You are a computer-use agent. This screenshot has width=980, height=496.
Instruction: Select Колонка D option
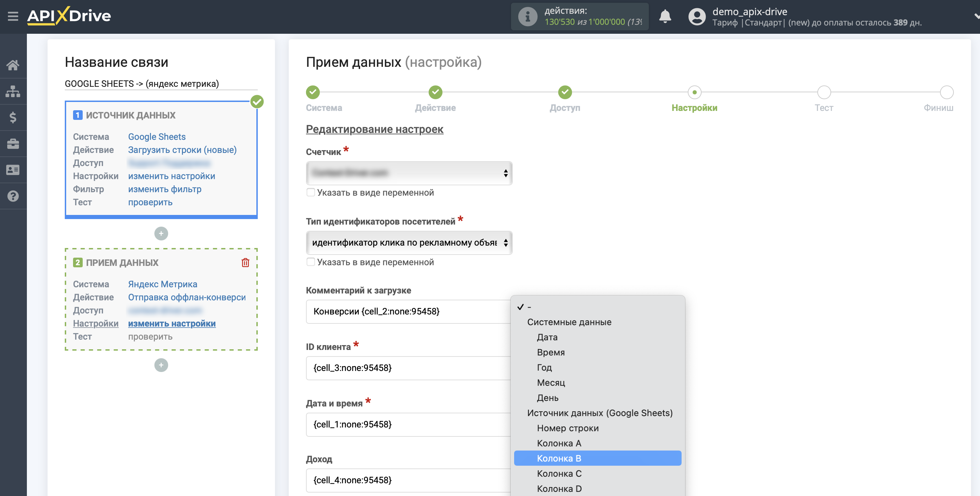(597, 489)
